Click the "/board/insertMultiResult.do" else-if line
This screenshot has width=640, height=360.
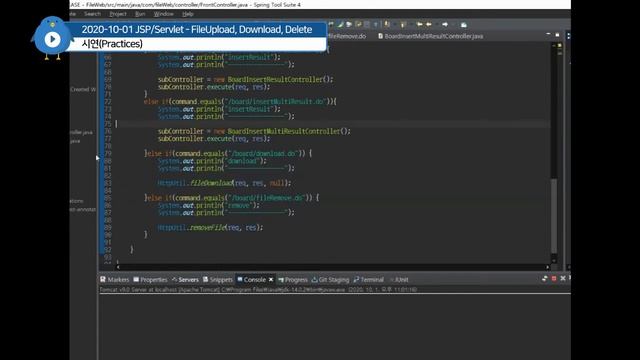pos(240,101)
